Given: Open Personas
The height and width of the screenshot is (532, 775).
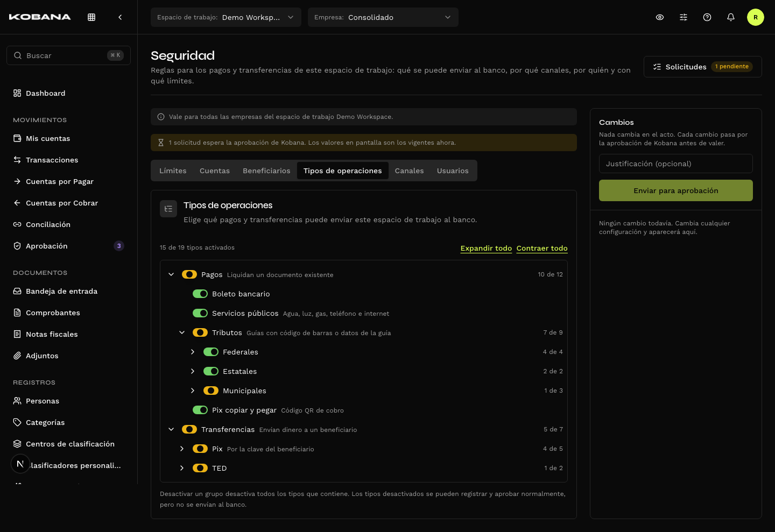Looking at the screenshot, I should pyautogui.click(x=68, y=401).
